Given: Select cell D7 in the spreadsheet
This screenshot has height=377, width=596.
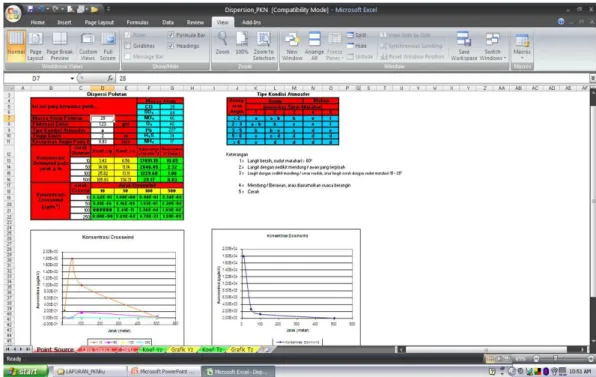Looking at the screenshot, I should 102,118.
